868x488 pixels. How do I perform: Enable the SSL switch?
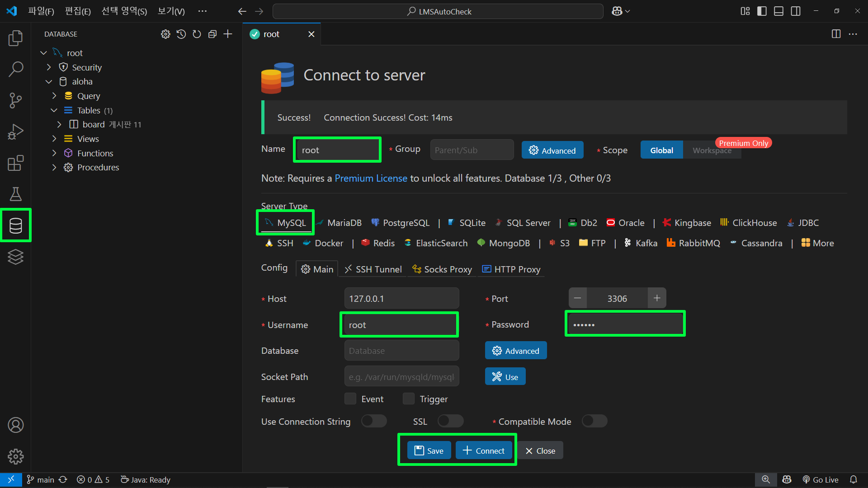[451, 421]
